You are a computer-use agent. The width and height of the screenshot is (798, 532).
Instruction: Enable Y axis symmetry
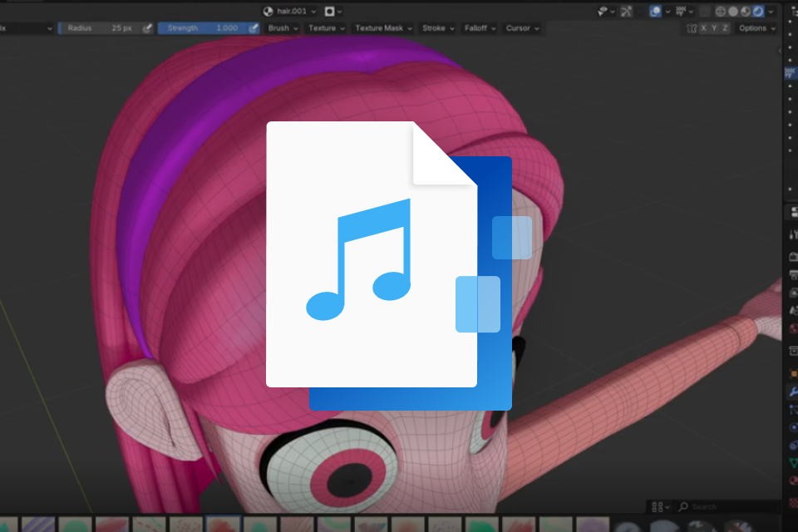[x=714, y=28]
